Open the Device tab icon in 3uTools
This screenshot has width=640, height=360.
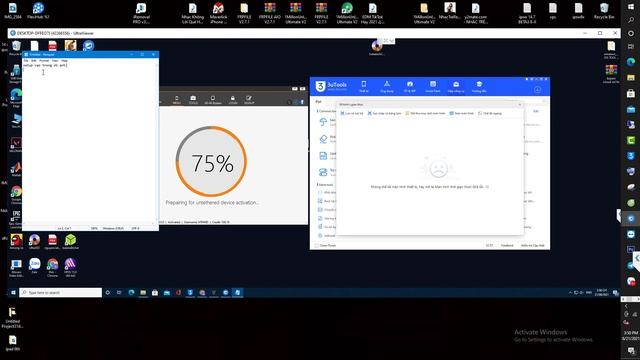[363, 86]
